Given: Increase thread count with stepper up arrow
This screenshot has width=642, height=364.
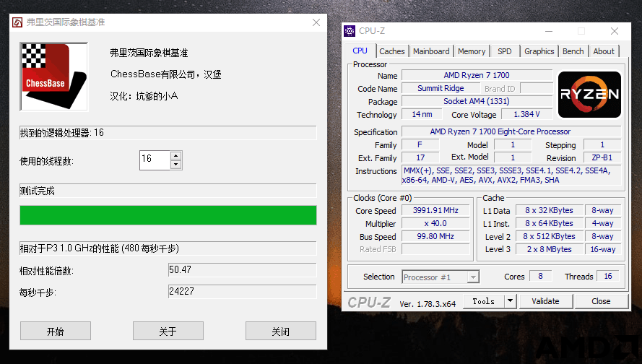Looking at the screenshot, I should click(x=176, y=155).
